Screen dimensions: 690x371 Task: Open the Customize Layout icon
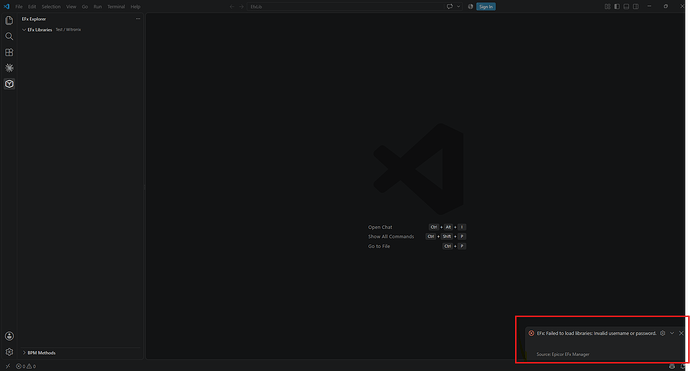pos(607,7)
